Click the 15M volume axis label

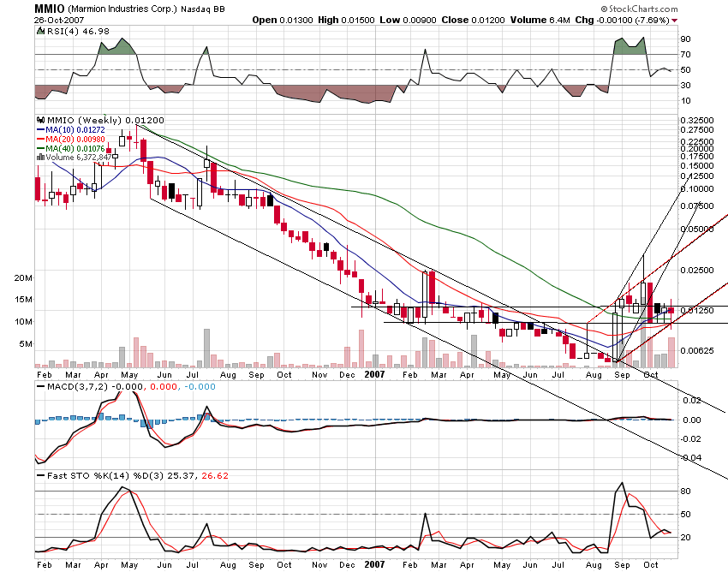tap(23, 300)
